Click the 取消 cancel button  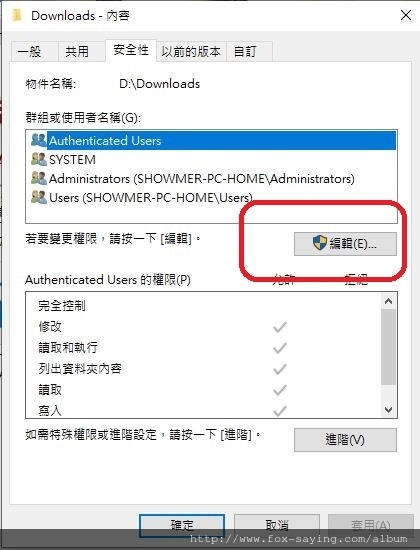pos(277,525)
